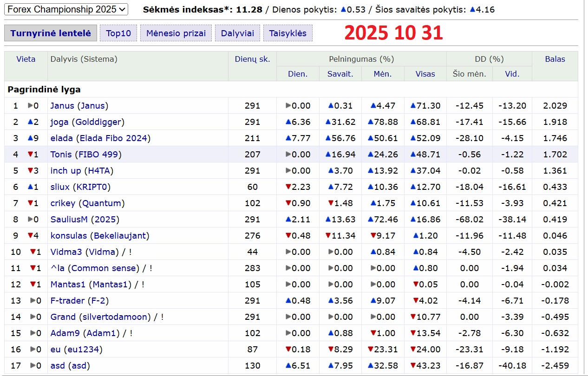Click Janus total profitability value 71.30
The width and height of the screenshot is (588, 376).
point(428,106)
